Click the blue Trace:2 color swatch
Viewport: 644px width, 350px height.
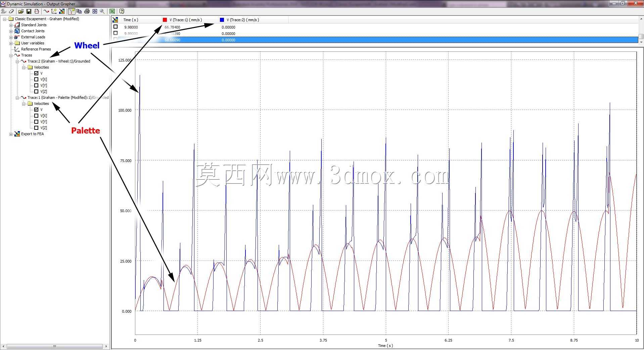coord(222,20)
